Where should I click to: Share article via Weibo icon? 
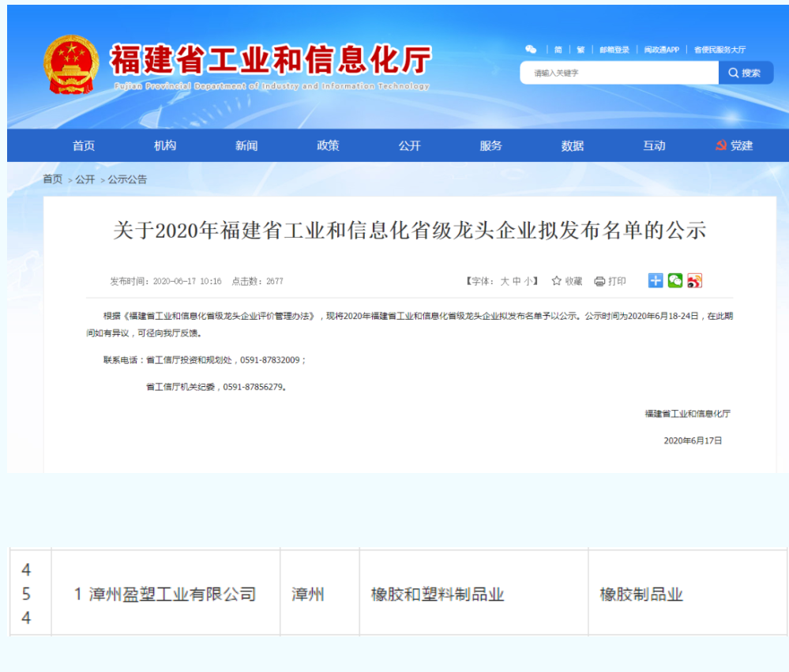tap(694, 280)
